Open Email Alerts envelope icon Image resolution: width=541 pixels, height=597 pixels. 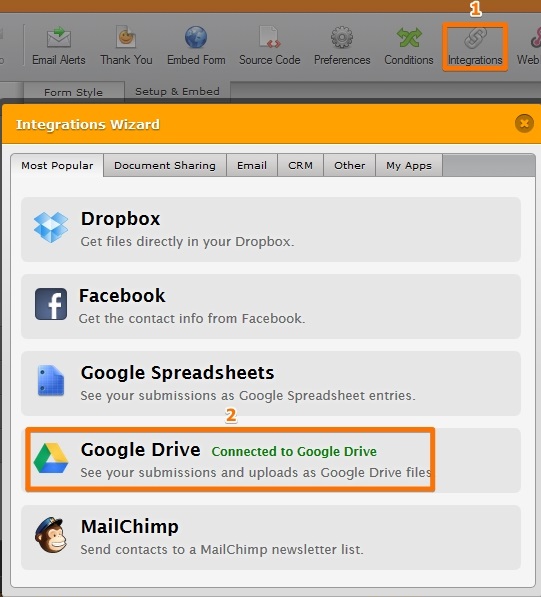coord(59,37)
